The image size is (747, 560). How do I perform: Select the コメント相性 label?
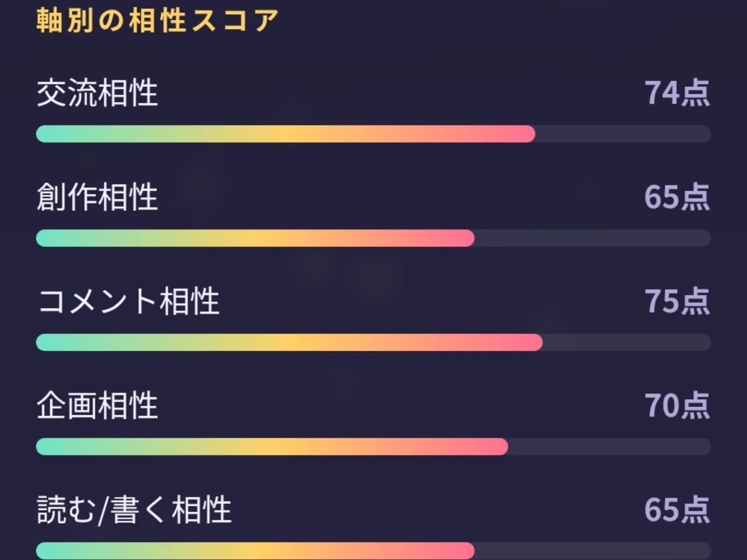click(x=128, y=302)
